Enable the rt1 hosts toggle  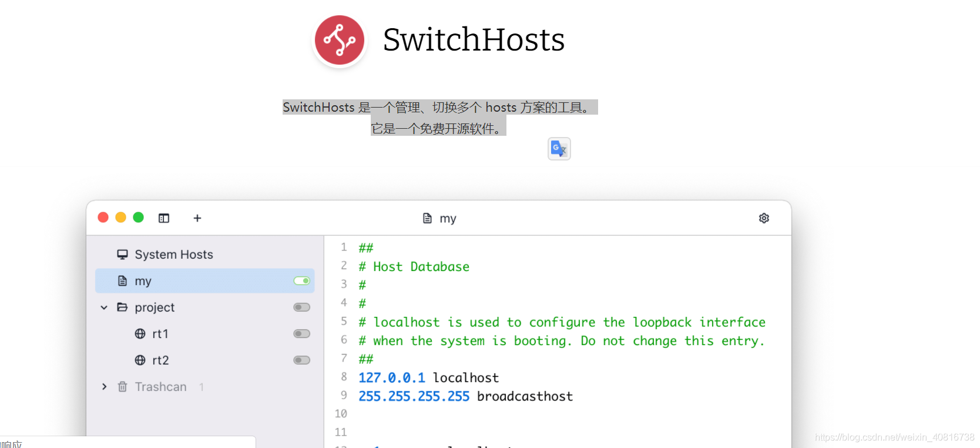click(x=302, y=334)
